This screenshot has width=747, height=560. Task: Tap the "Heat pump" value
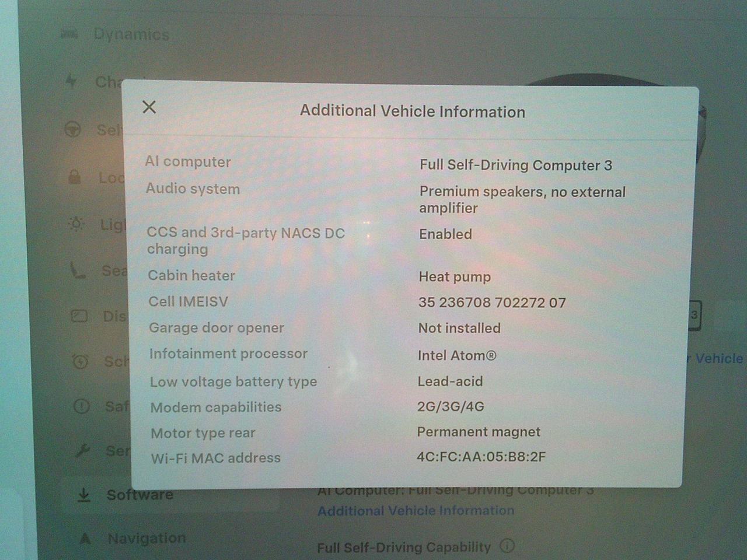(455, 276)
